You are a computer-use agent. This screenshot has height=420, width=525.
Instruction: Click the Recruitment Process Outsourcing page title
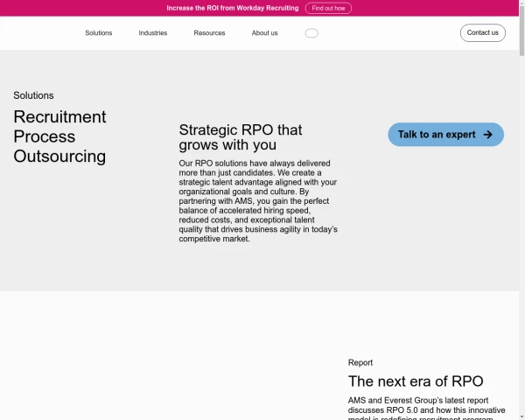point(59,136)
